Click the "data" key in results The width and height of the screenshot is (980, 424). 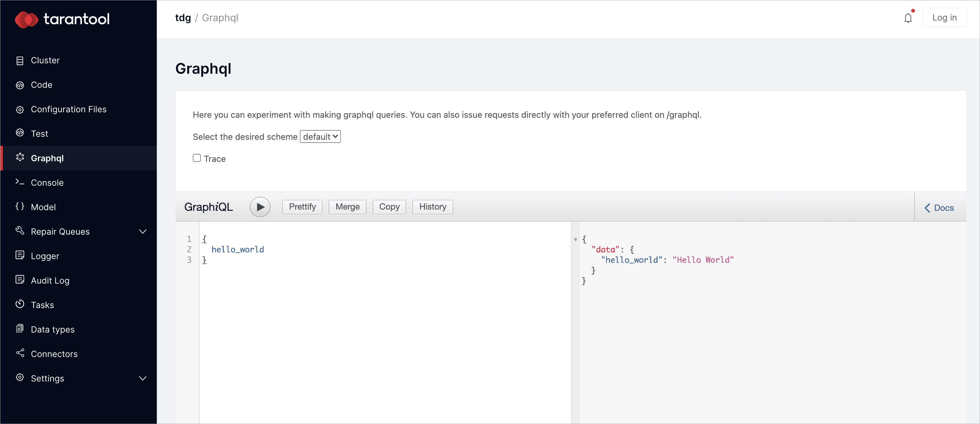coord(606,250)
